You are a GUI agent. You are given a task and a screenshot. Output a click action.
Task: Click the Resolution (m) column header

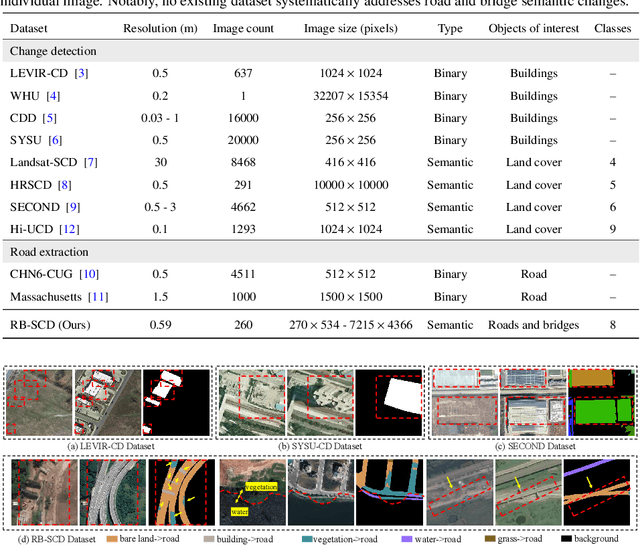click(162, 29)
